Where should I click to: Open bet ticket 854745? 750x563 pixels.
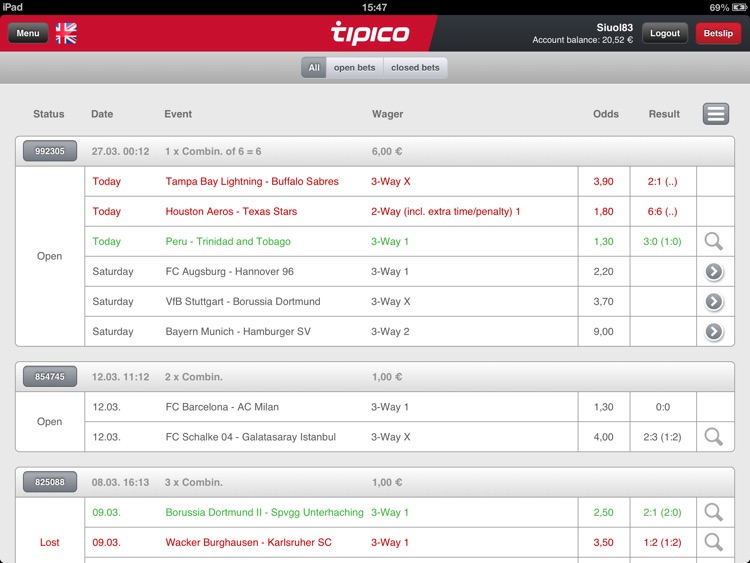pyautogui.click(x=50, y=377)
